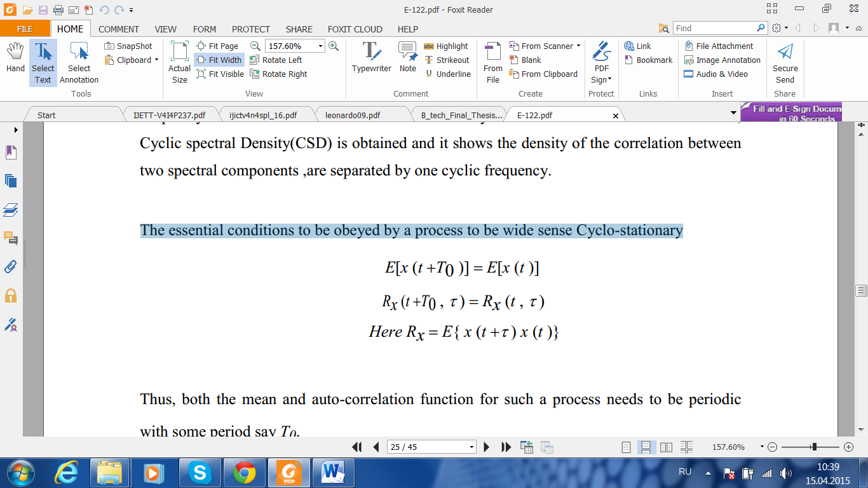The height and width of the screenshot is (488, 868).
Task: Create a Blank PDF
Action: pos(525,60)
